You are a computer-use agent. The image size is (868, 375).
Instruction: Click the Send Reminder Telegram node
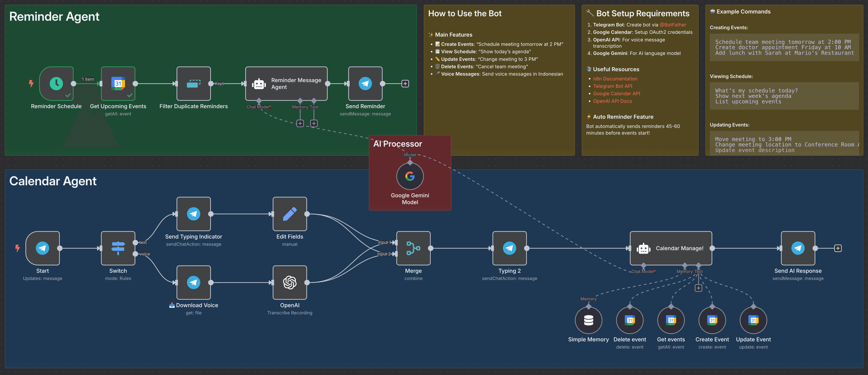point(365,83)
